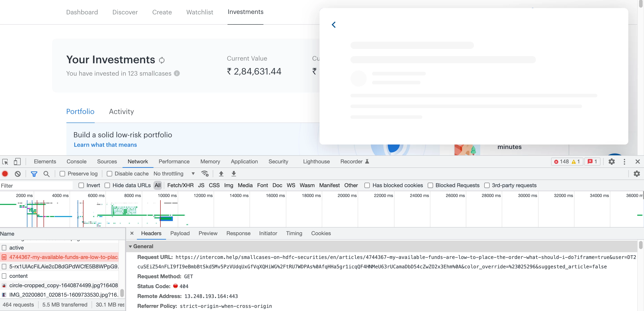The image size is (644, 311).
Task: Enable Disable cache checkbox
Action: click(109, 174)
